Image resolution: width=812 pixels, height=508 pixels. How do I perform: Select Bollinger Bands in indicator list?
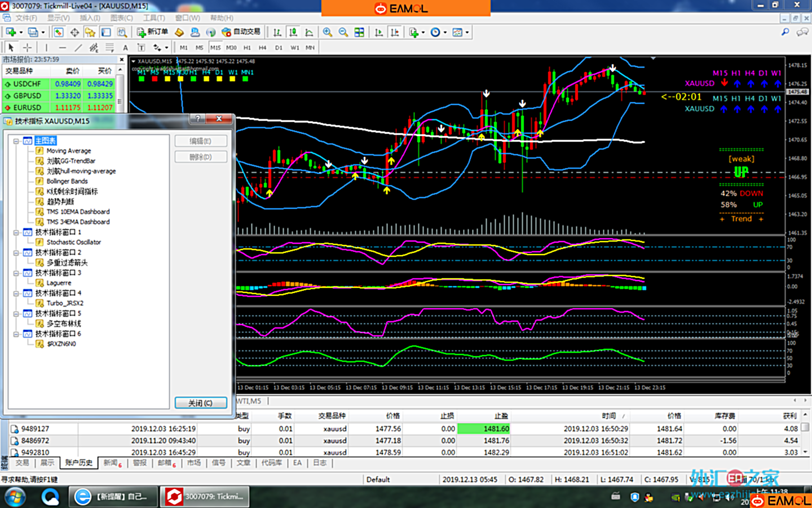coord(67,181)
